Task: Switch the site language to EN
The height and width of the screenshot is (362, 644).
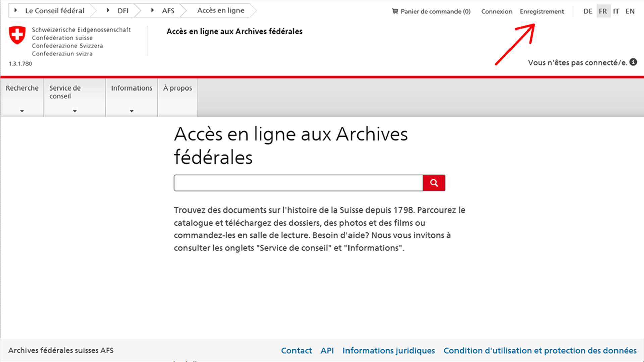Action: [x=630, y=11]
